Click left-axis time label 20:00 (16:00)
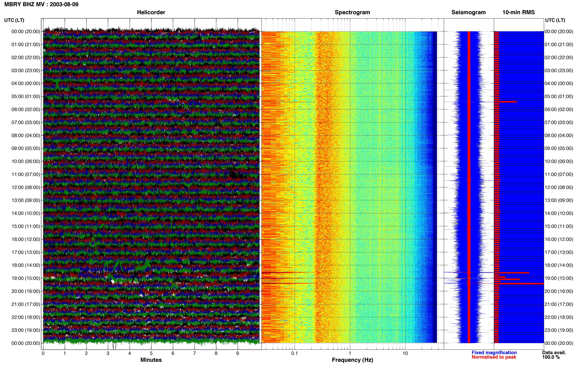Screen dimensions: 588x368 (x=26, y=291)
